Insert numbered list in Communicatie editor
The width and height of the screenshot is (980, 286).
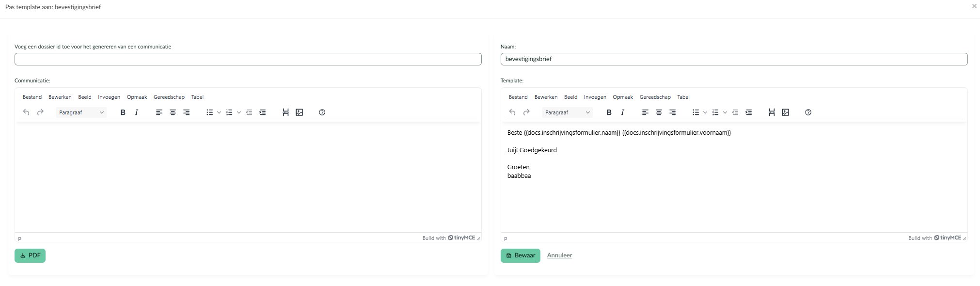coord(229,112)
